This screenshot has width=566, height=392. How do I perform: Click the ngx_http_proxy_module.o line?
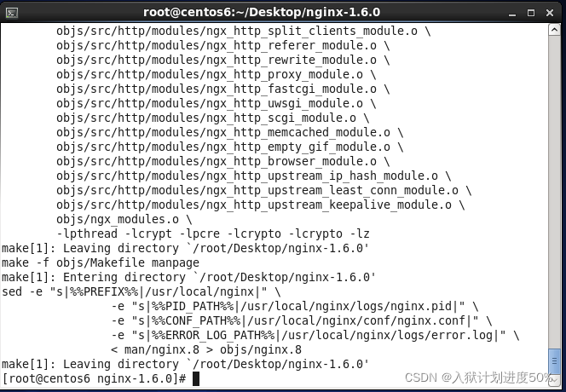[x=216, y=74]
